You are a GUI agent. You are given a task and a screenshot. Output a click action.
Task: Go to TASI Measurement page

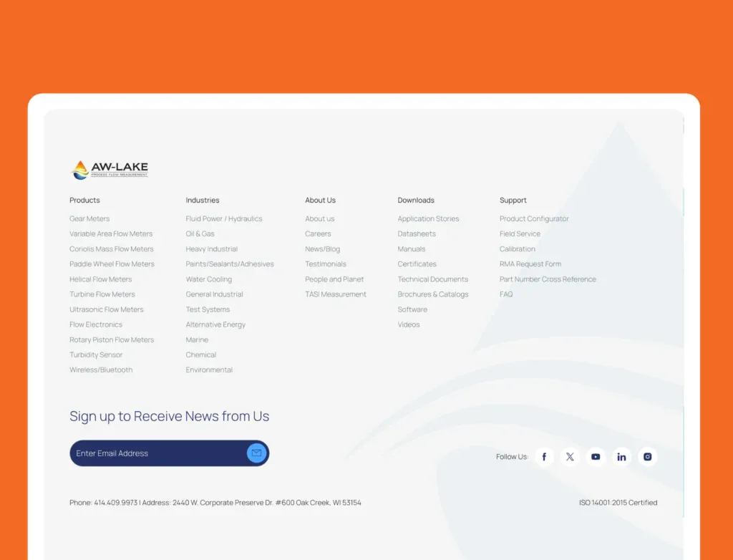coord(335,294)
